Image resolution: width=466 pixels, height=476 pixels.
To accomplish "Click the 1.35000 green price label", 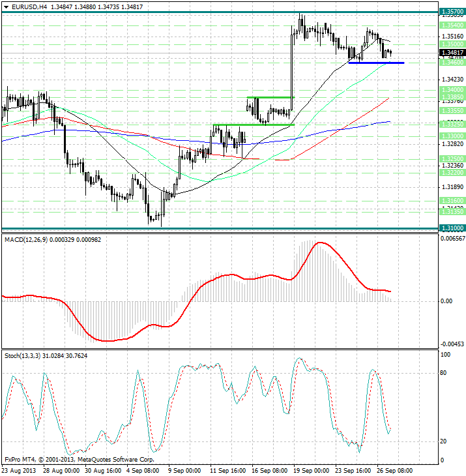I will point(452,44).
